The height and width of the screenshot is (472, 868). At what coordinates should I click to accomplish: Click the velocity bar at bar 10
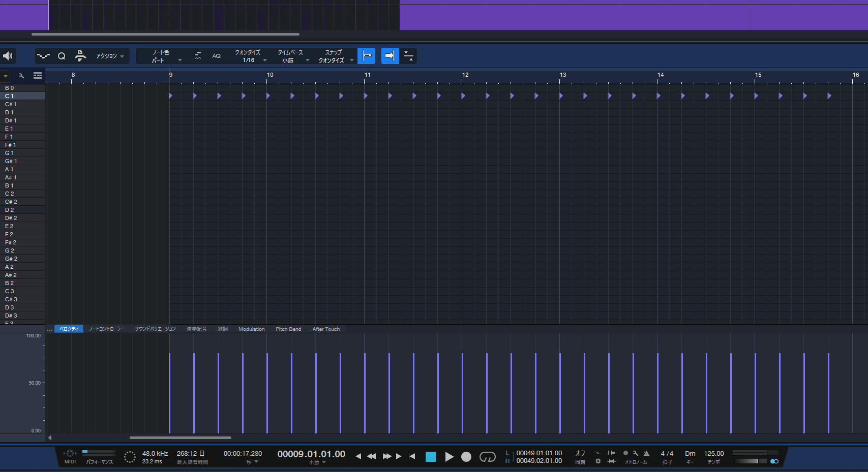pos(267,393)
